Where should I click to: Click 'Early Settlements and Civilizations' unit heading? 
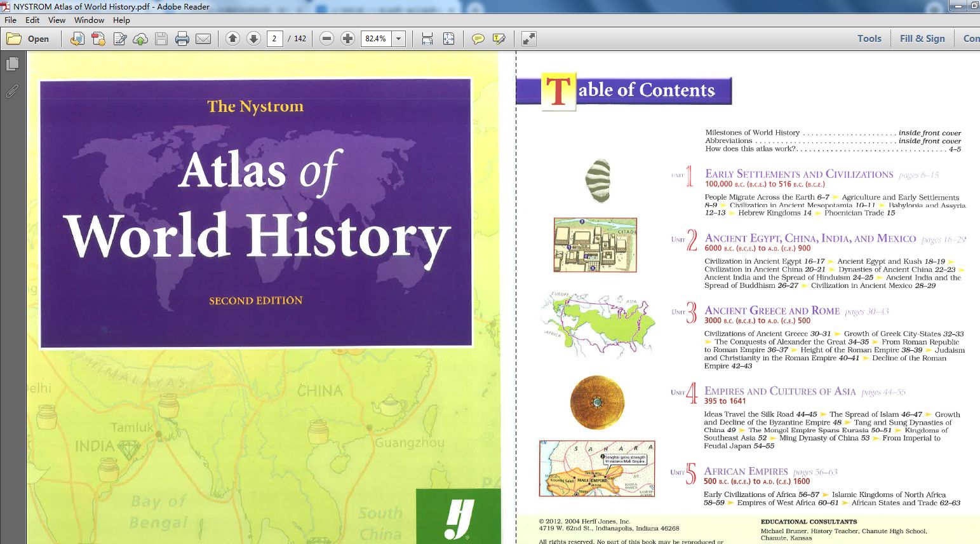pyautogui.click(x=799, y=174)
